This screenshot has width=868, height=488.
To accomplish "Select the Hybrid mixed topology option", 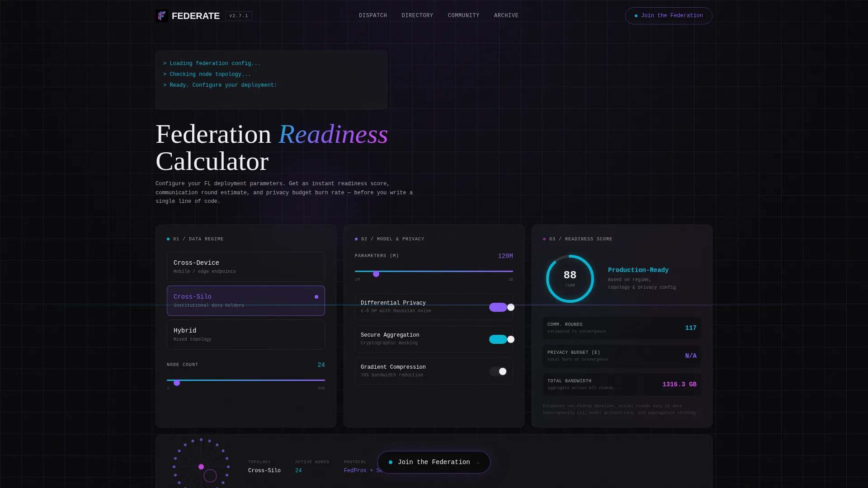I will point(246,334).
